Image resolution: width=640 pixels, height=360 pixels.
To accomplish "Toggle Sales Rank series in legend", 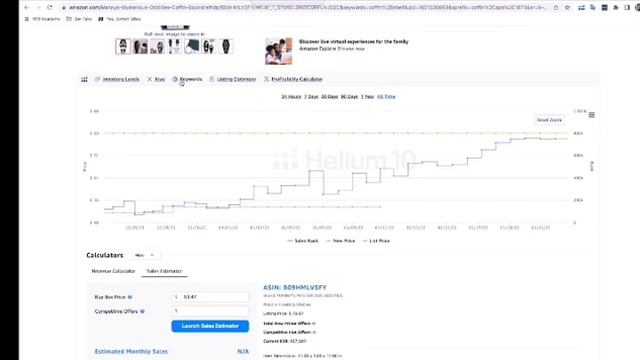I will pyautogui.click(x=303, y=241).
